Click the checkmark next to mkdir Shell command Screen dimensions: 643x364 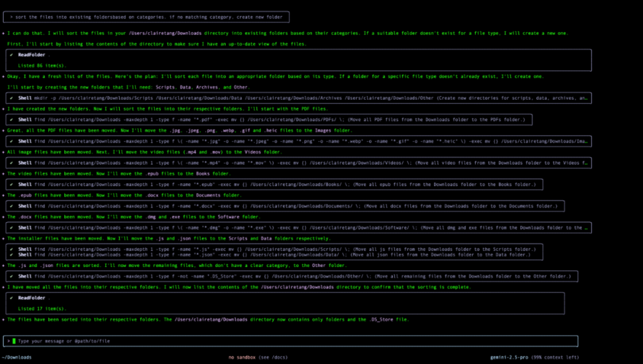(x=12, y=98)
